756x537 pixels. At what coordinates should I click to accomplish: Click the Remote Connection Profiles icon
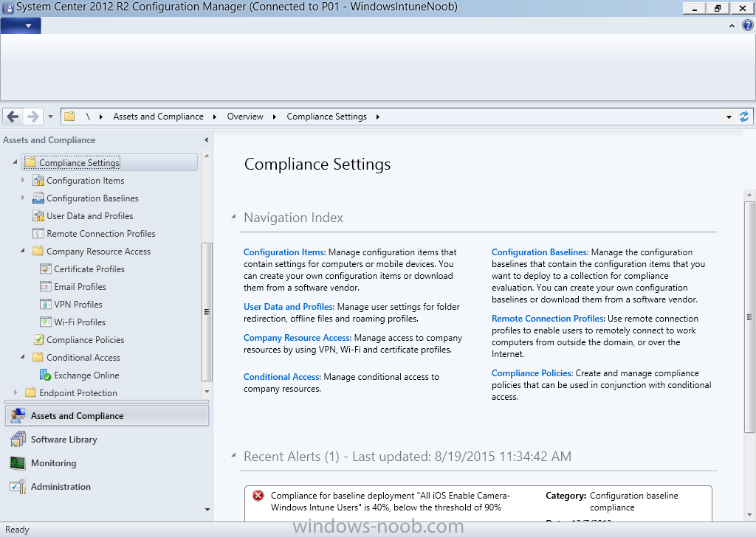pyautogui.click(x=38, y=234)
